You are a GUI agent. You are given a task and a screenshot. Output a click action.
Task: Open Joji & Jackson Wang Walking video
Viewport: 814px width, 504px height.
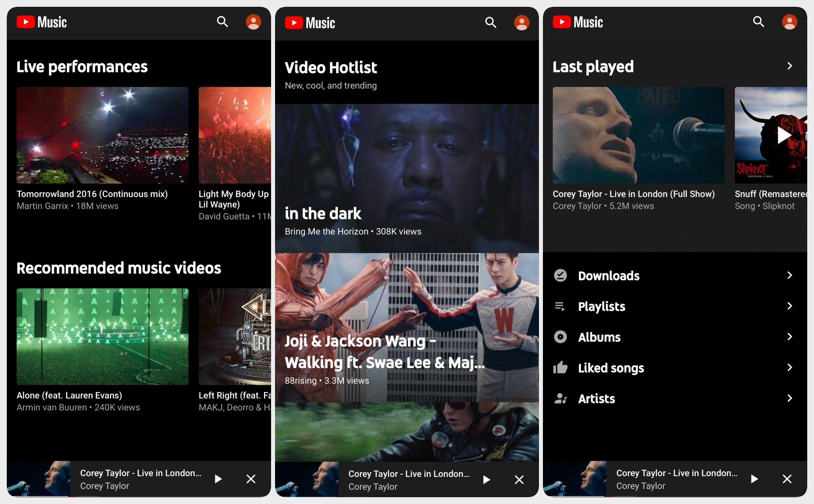pos(407,328)
